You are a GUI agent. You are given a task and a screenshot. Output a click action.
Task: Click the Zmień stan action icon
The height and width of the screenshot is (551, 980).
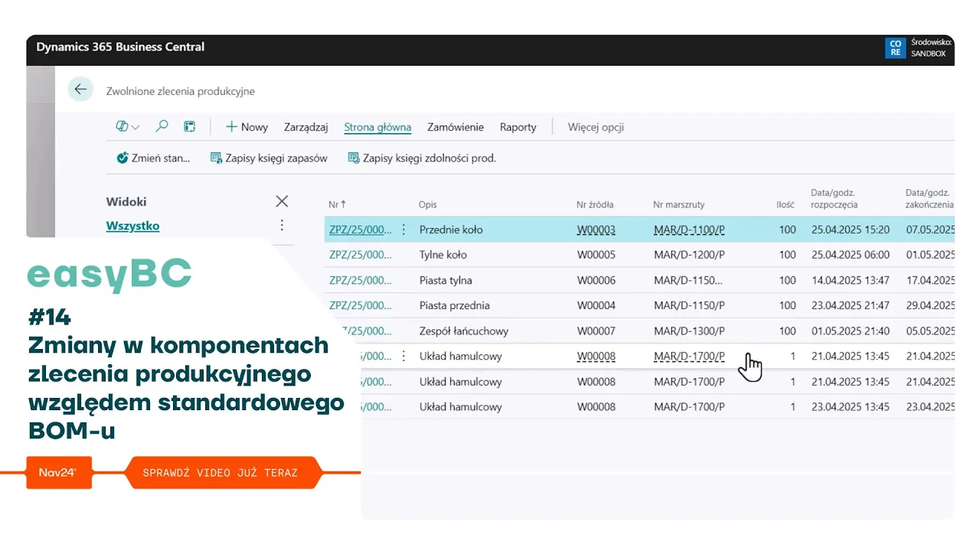122,158
